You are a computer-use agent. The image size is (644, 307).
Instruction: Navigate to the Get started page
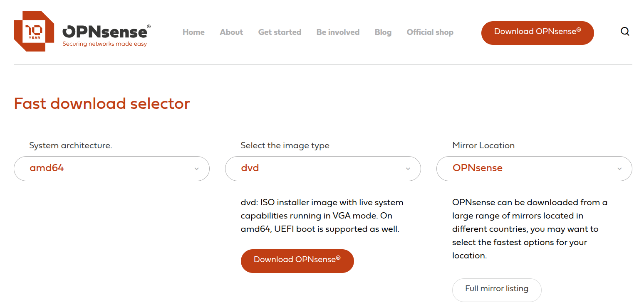pyautogui.click(x=280, y=32)
